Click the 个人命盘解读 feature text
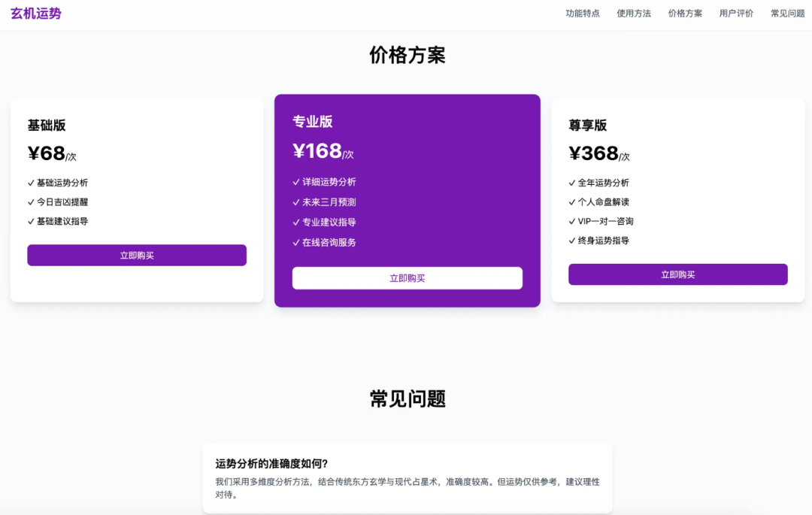Image resolution: width=812 pixels, height=515 pixels. point(603,201)
